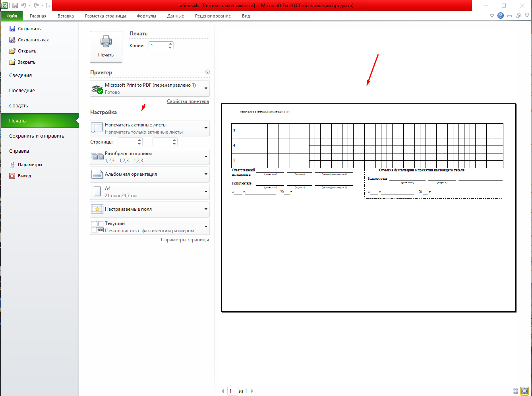Click the Копии number field
Screen dimensions: 532x396
click(158, 46)
